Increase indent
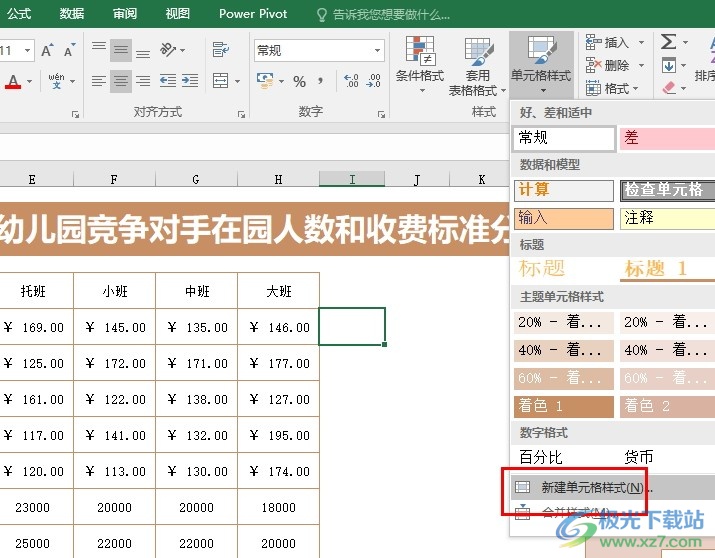The width and height of the screenshot is (715, 558). coord(190,81)
